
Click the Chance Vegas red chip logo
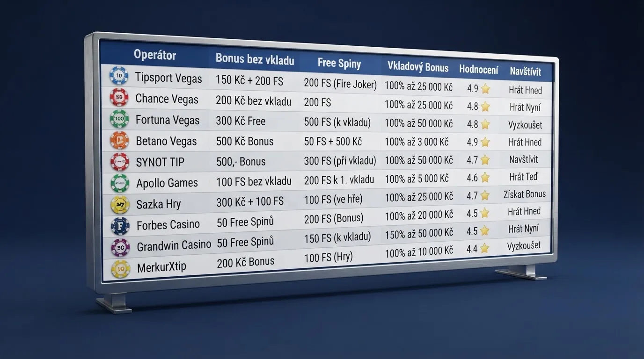[119, 97]
